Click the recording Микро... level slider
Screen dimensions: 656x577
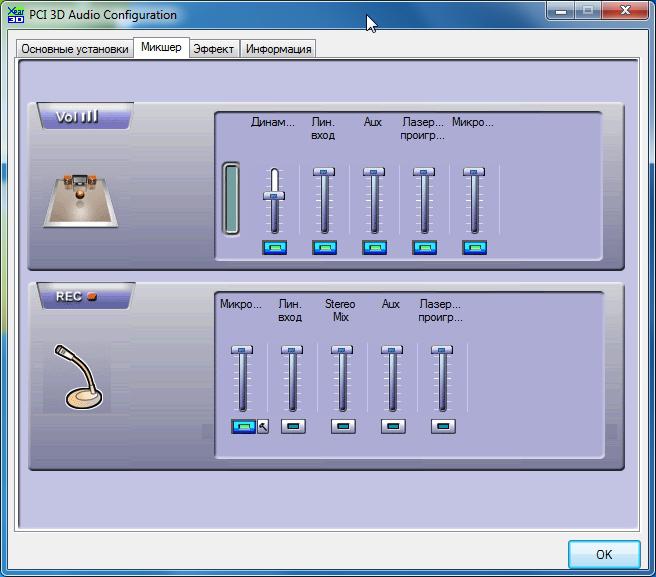click(x=242, y=379)
